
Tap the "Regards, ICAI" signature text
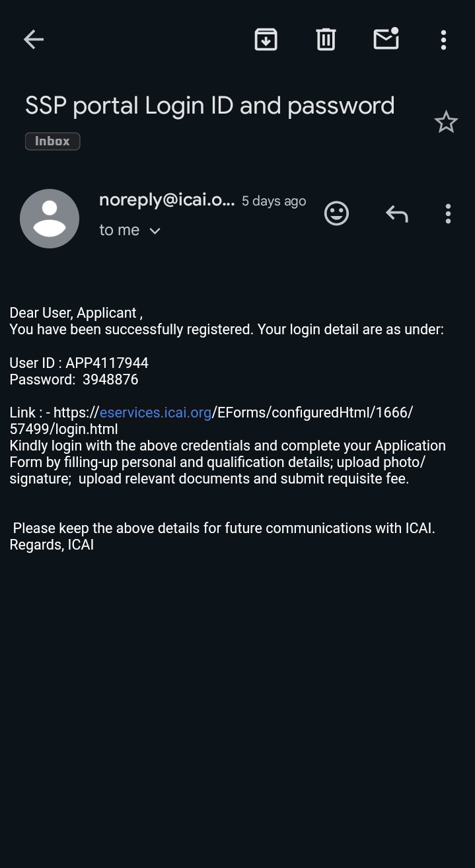52,545
